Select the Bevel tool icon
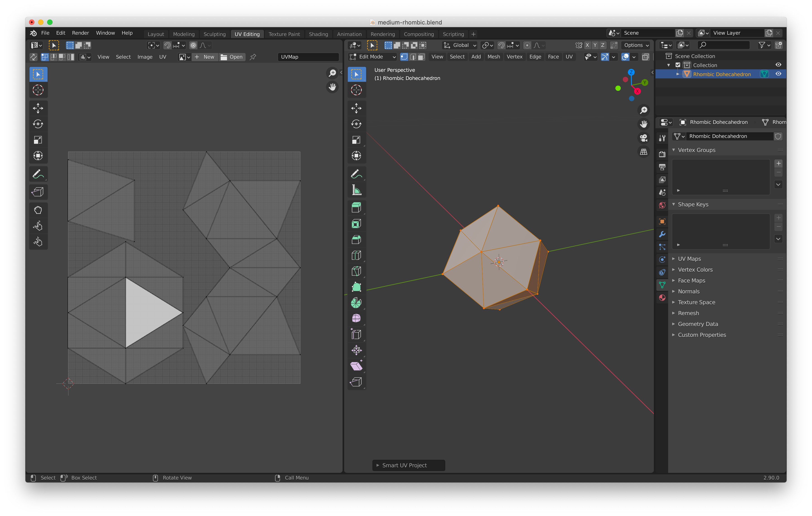Viewport: 812px width, 516px height. click(x=356, y=239)
